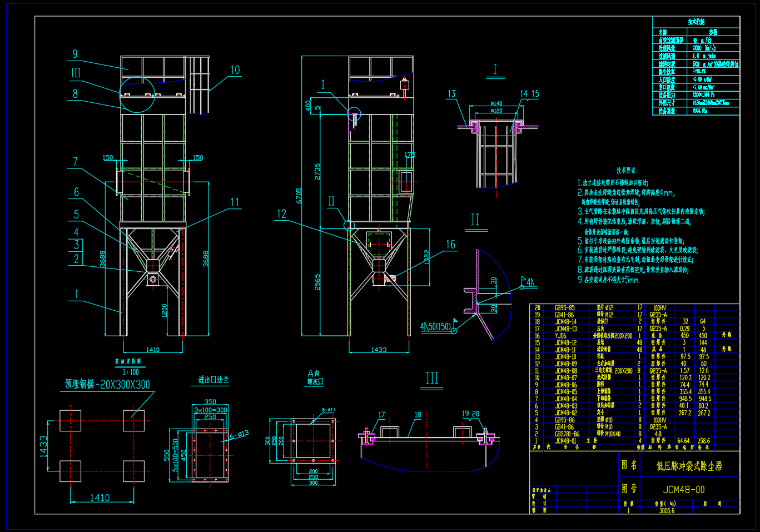Select the title text 低压脉冲袋式除尘器
This screenshot has height=532, width=760.
(x=689, y=466)
